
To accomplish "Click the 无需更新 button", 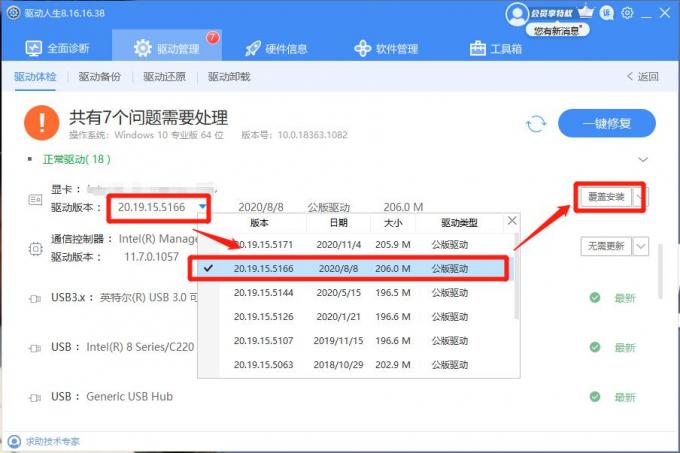I will click(606, 246).
